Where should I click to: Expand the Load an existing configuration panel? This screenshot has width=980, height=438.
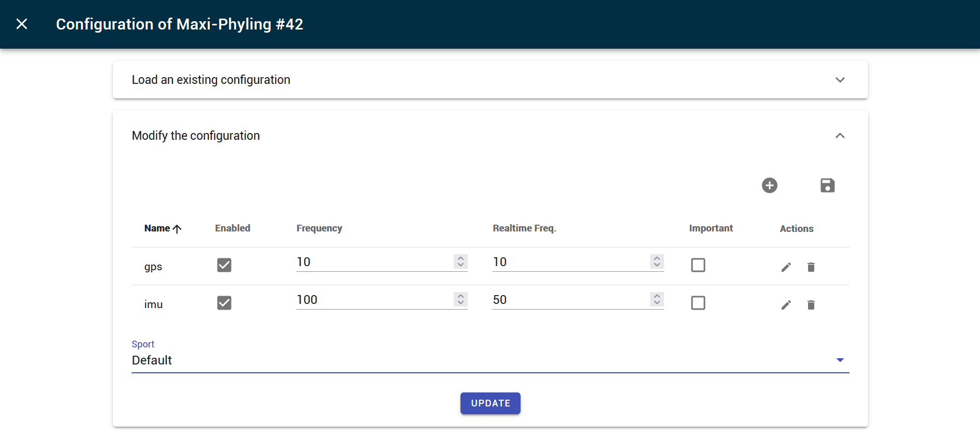[x=490, y=80]
